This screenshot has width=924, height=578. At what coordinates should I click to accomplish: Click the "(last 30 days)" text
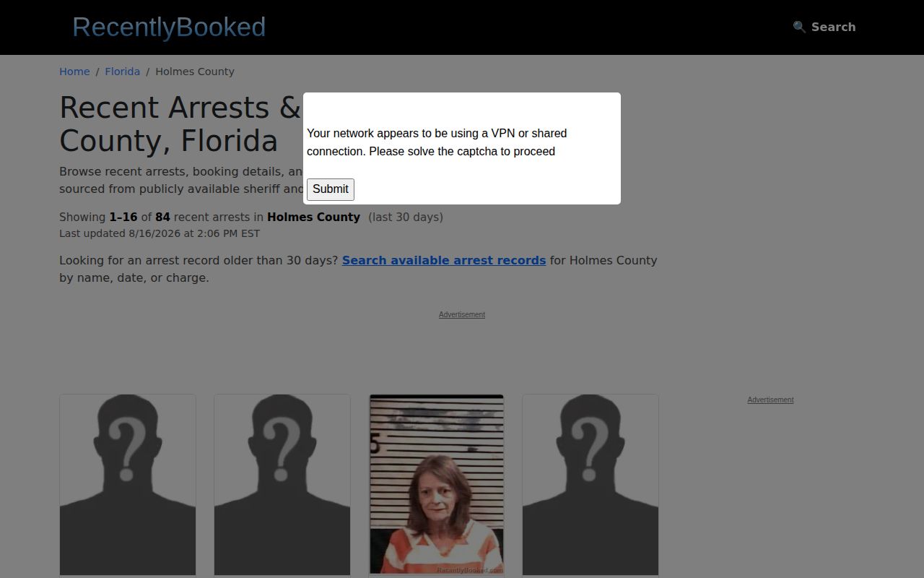tap(406, 217)
